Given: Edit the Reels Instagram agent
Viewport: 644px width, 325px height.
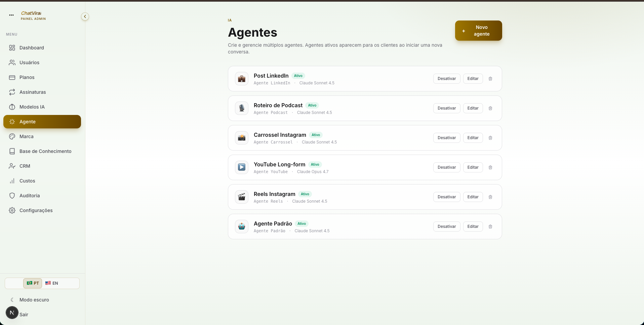Looking at the screenshot, I should click(x=473, y=197).
